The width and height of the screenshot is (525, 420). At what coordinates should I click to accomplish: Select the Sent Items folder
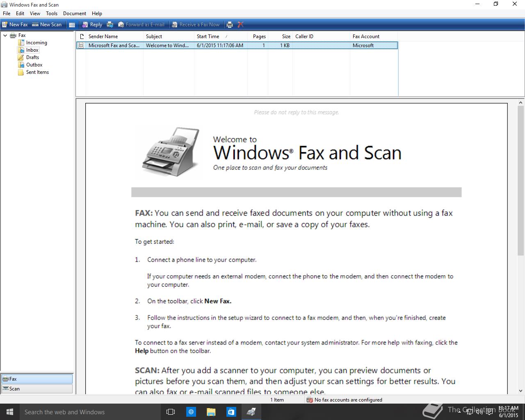click(x=37, y=72)
